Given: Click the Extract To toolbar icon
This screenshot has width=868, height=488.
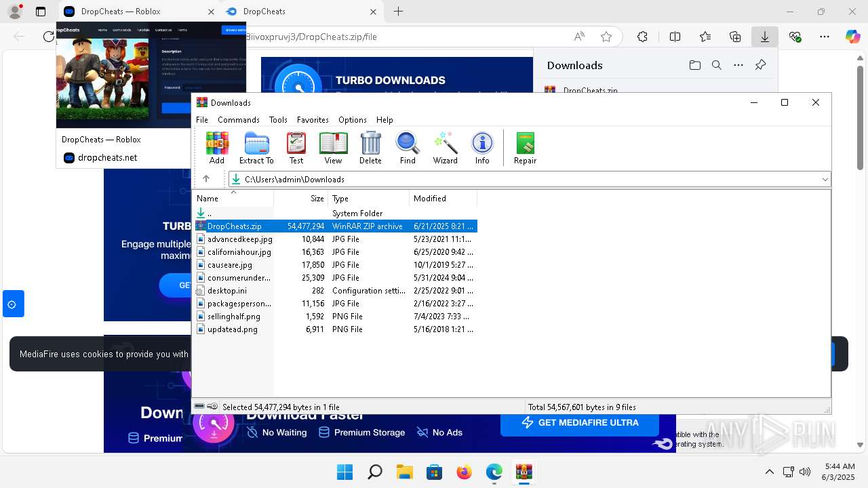Looking at the screenshot, I should (256, 148).
